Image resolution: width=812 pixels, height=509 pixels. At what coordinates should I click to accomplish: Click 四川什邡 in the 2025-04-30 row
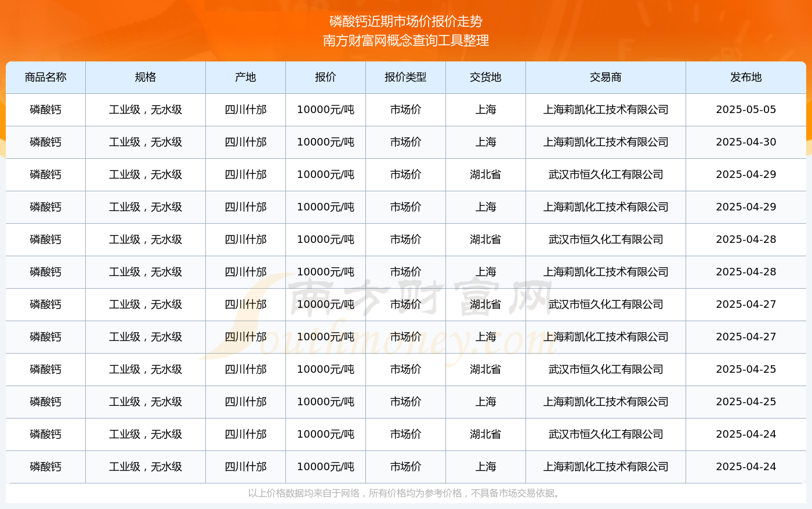pyautogui.click(x=246, y=142)
